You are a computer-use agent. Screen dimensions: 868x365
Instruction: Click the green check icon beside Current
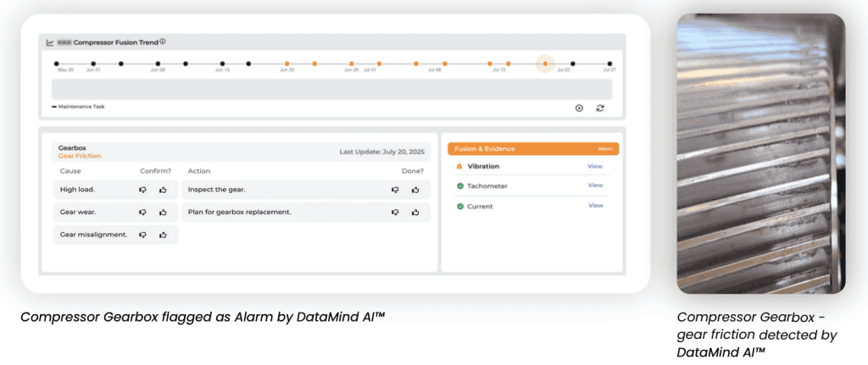459,206
